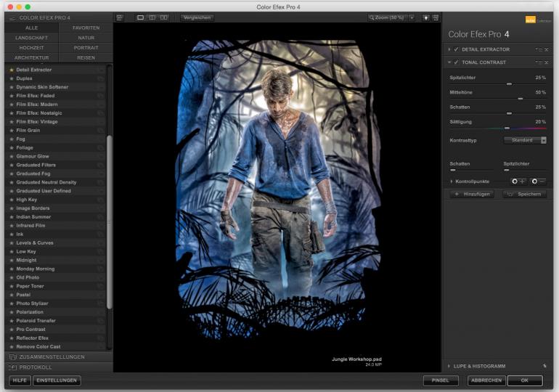
Task: Open presets icon on Detail Extractor row
Action: tap(100, 70)
